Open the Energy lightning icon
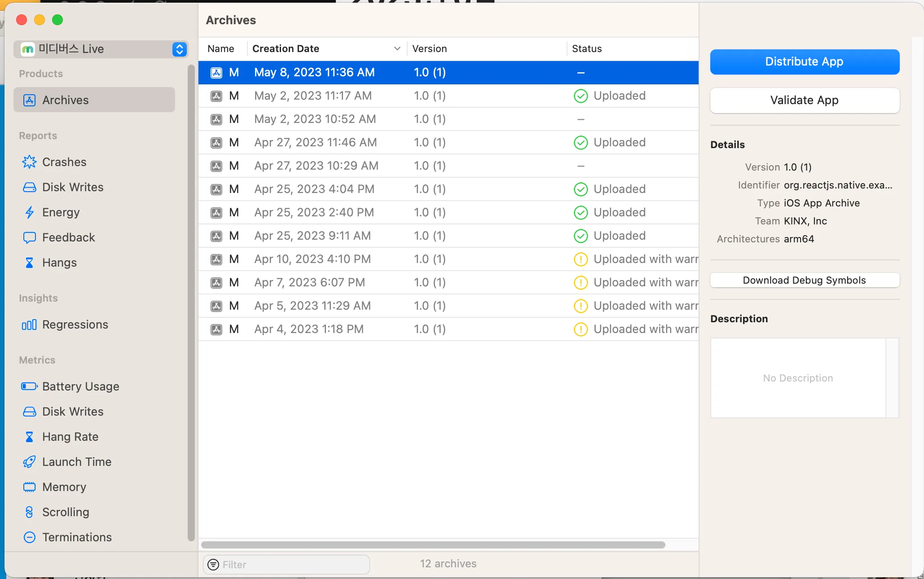Screen dimensions: 924x579 click(x=29, y=212)
